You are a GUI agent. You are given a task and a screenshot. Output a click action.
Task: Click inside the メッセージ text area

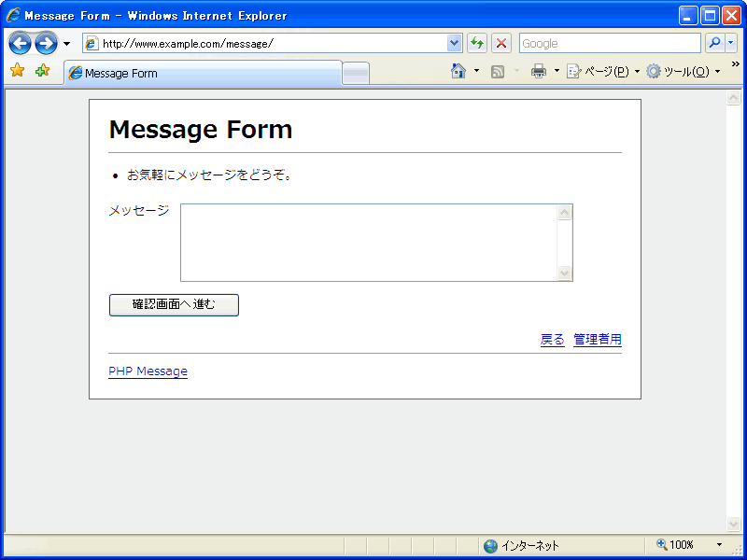[x=369, y=243]
